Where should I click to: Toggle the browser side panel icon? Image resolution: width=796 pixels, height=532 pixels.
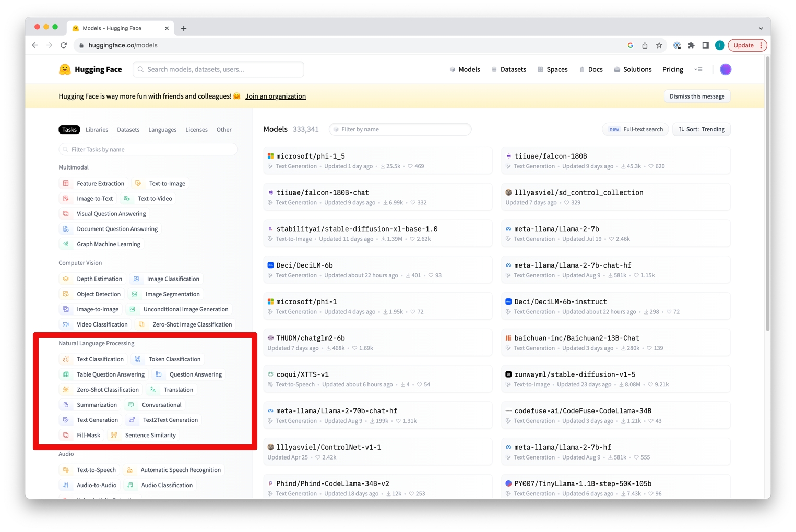705,45
